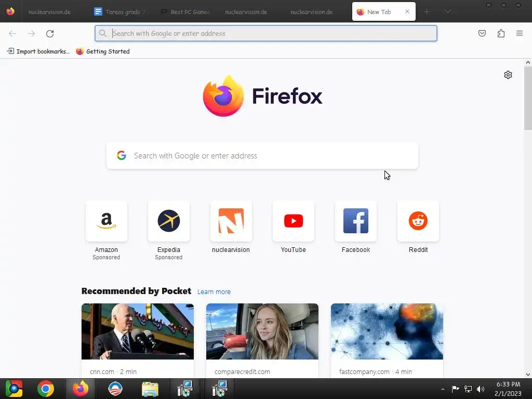This screenshot has height=399, width=532.
Task: Open the cnn.com Pocket story thumbnail
Action: pos(137,331)
